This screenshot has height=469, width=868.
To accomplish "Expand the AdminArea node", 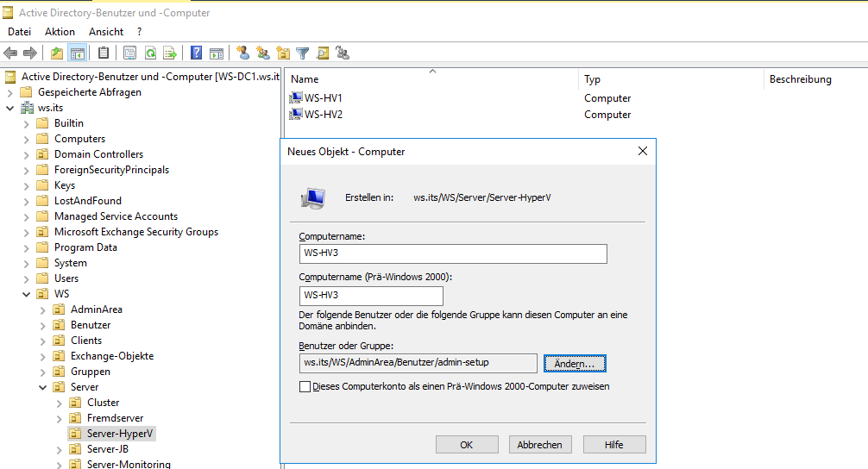I will [x=42, y=310].
